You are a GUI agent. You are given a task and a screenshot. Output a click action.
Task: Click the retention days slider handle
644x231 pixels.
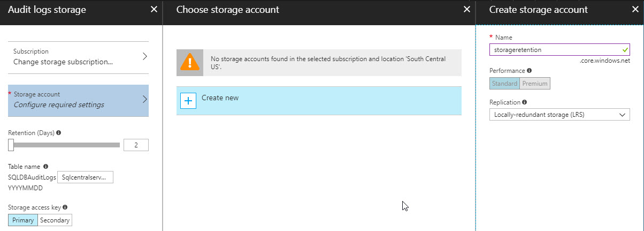click(x=11, y=145)
